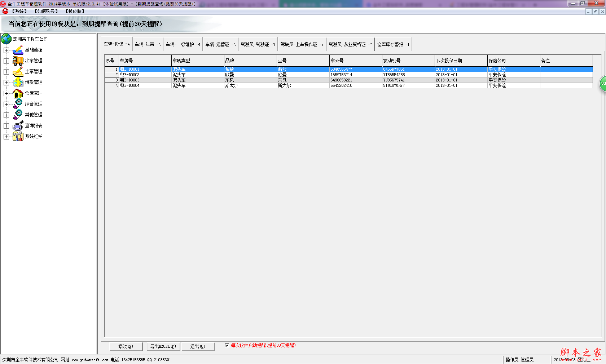This screenshot has width=606, height=364.
Task: Click the green circular badge at right edge
Action: (603, 84)
